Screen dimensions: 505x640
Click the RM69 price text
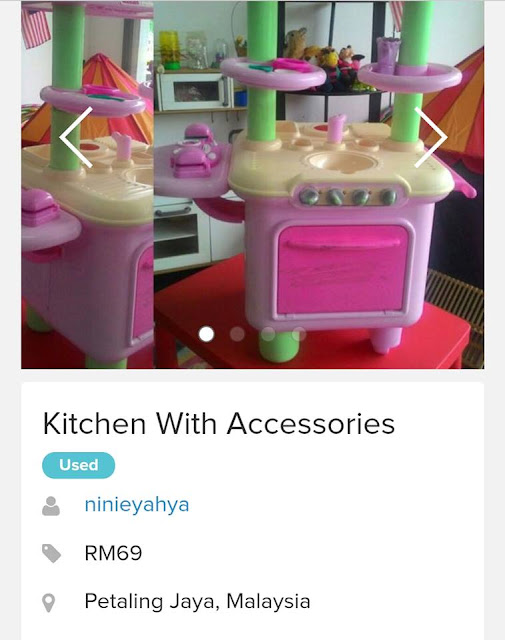113,553
